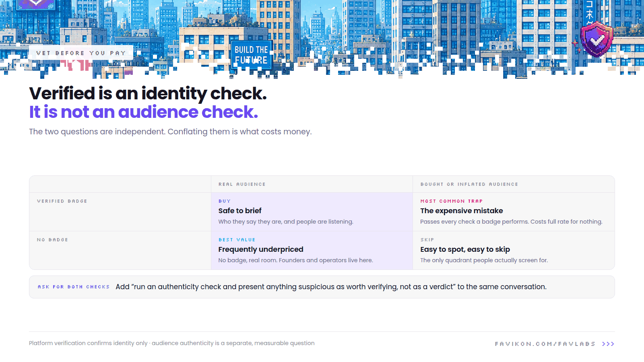Viewport: 644px width, 362px height.
Task: Click the VET BEFORE YOU PAY tag
Action: [81, 53]
